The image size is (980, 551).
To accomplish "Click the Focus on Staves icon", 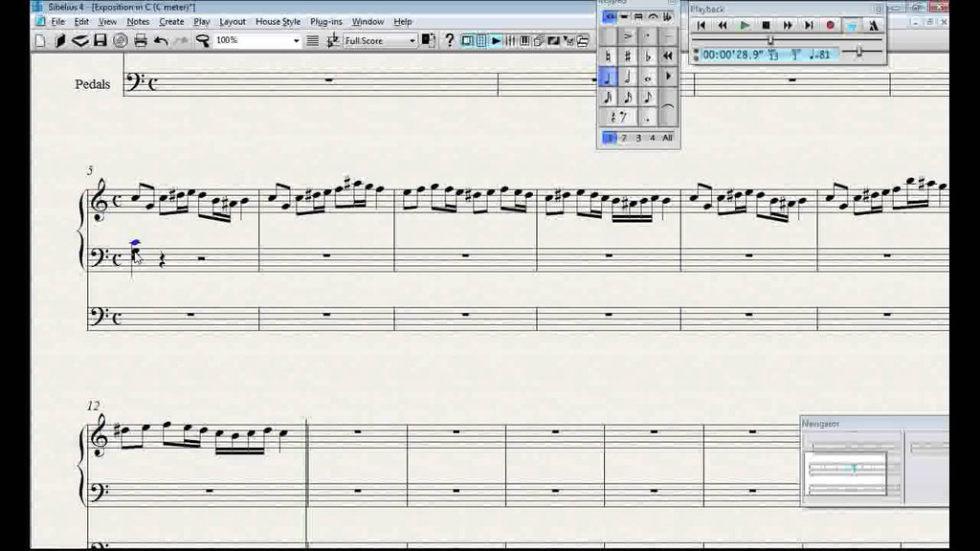I will (x=313, y=40).
